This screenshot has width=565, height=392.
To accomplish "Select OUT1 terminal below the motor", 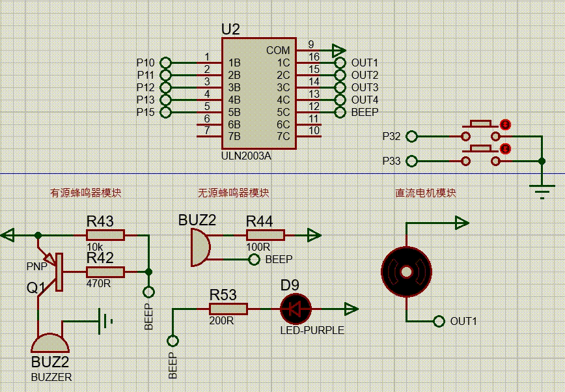I will click(x=439, y=321).
